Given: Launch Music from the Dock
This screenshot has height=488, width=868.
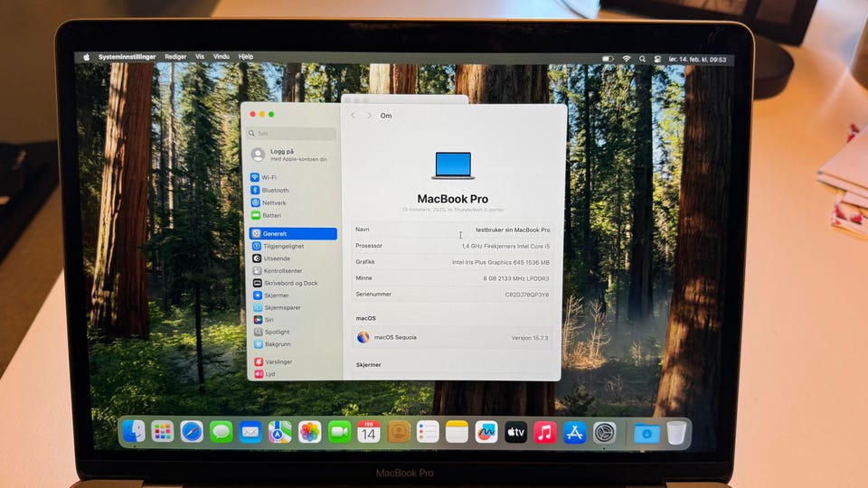Looking at the screenshot, I should (544, 432).
